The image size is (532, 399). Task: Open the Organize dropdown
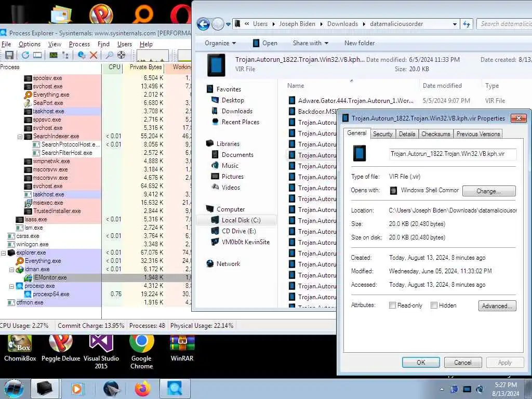coord(220,43)
